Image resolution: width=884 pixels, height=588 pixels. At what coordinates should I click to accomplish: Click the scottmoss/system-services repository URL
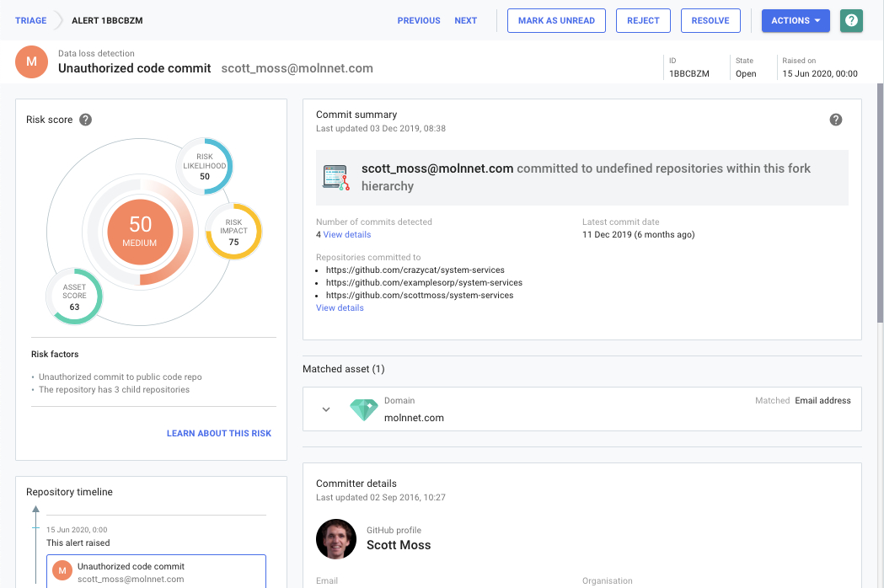point(420,295)
